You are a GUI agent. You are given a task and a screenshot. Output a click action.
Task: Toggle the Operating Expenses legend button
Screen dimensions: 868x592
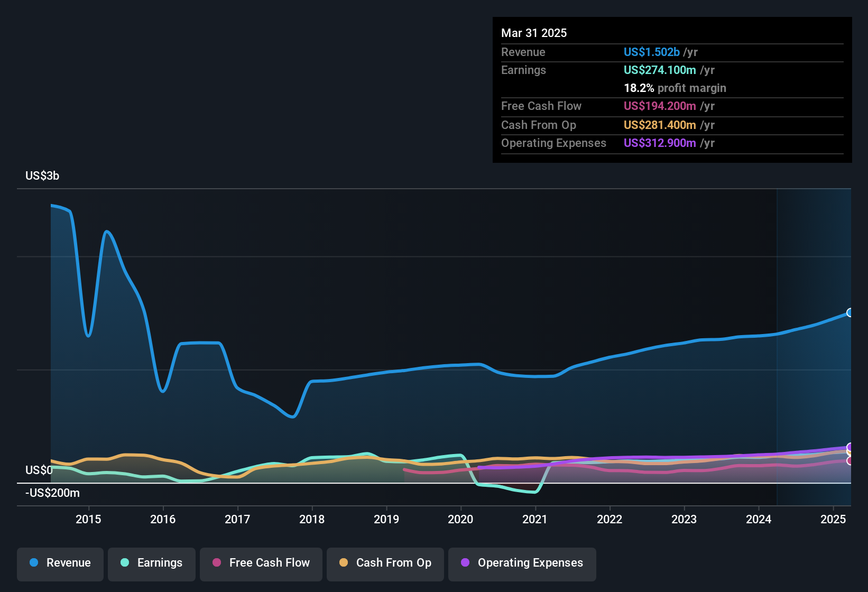(x=522, y=564)
